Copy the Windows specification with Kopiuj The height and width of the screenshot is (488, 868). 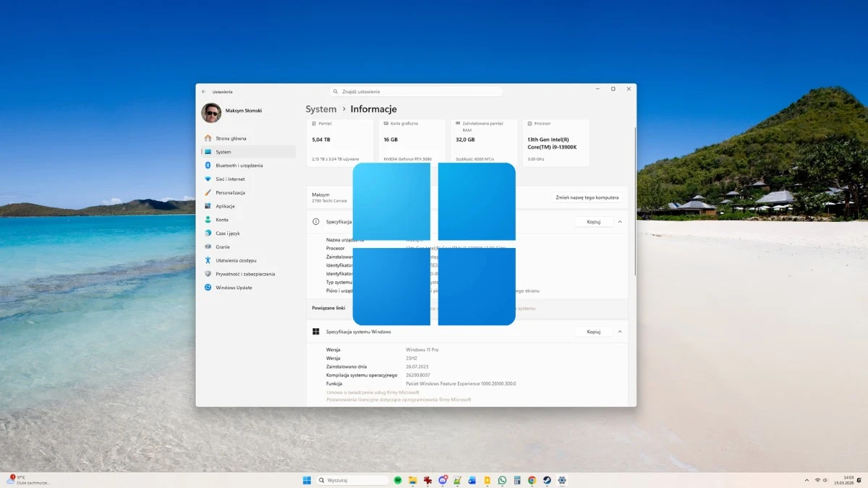(x=593, y=332)
